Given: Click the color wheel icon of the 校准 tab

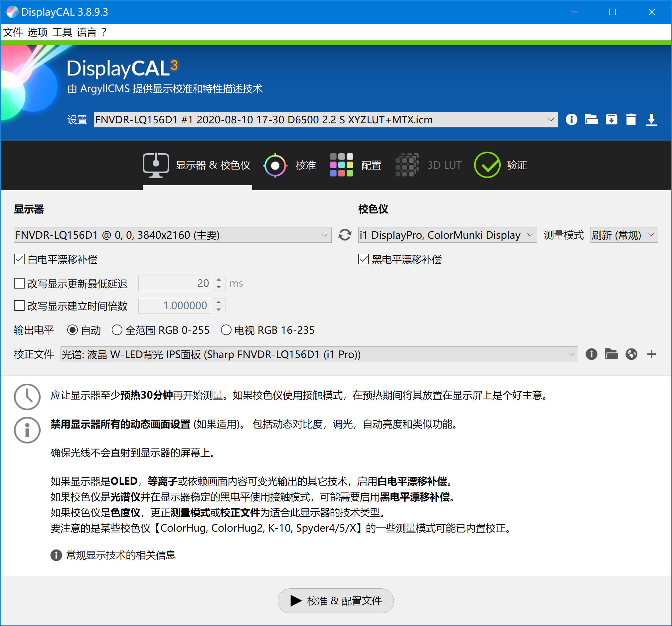Looking at the screenshot, I should point(275,166).
